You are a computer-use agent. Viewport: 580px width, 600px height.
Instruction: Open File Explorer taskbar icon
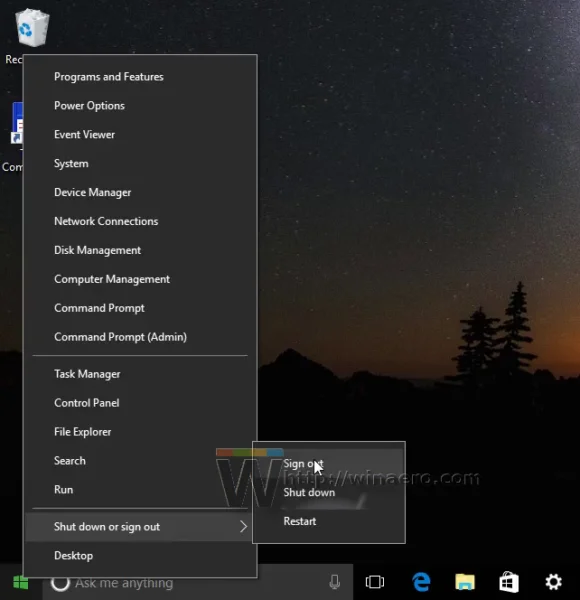[x=465, y=582]
